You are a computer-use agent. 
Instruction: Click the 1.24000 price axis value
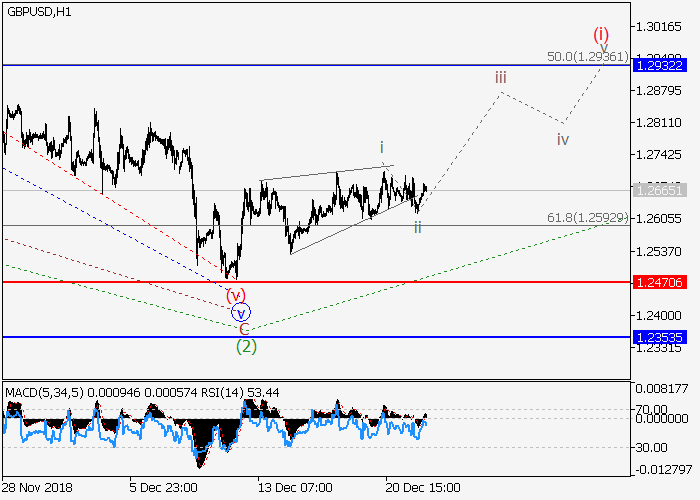(x=659, y=316)
